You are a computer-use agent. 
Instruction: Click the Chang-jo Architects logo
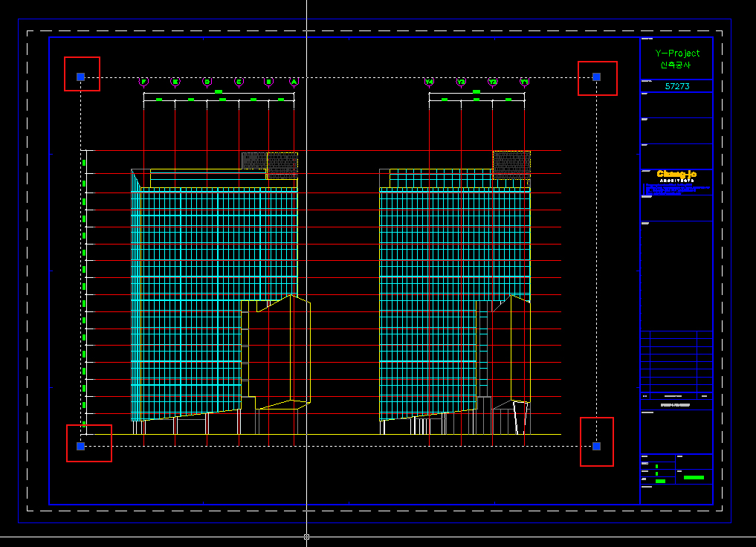(676, 175)
